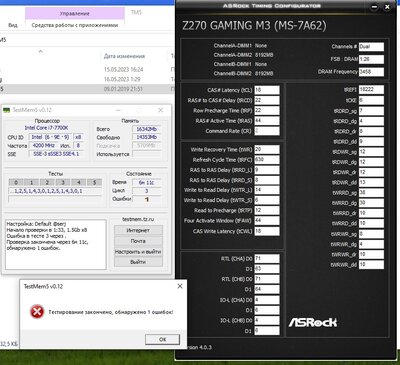
Task: Minimize the ASRock Timing Configurator window
Action: click(374, 6)
